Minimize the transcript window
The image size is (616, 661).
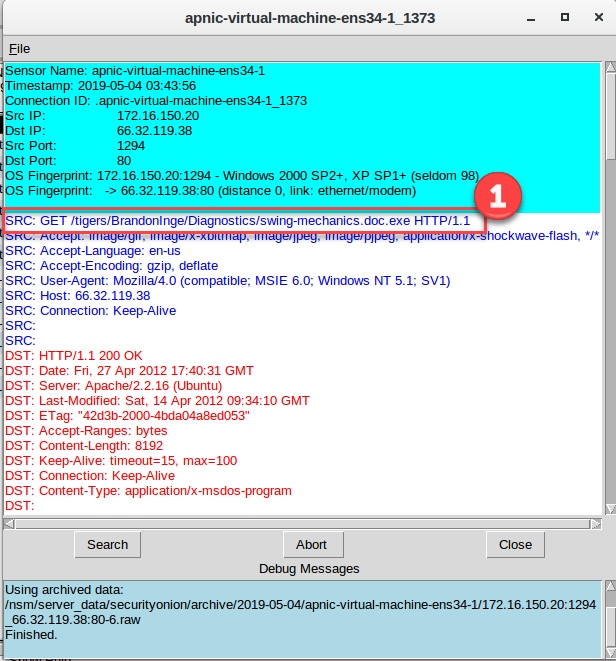tap(531, 18)
